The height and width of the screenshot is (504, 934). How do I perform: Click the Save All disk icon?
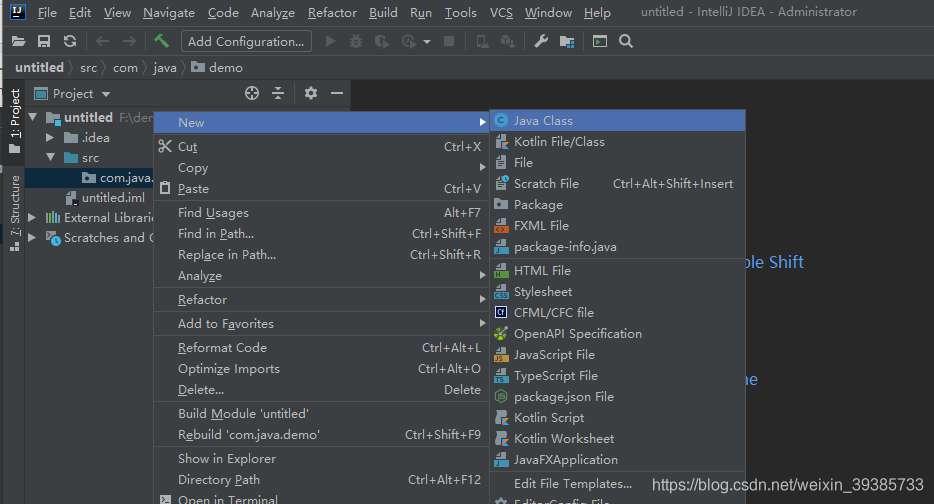point(44,41)
